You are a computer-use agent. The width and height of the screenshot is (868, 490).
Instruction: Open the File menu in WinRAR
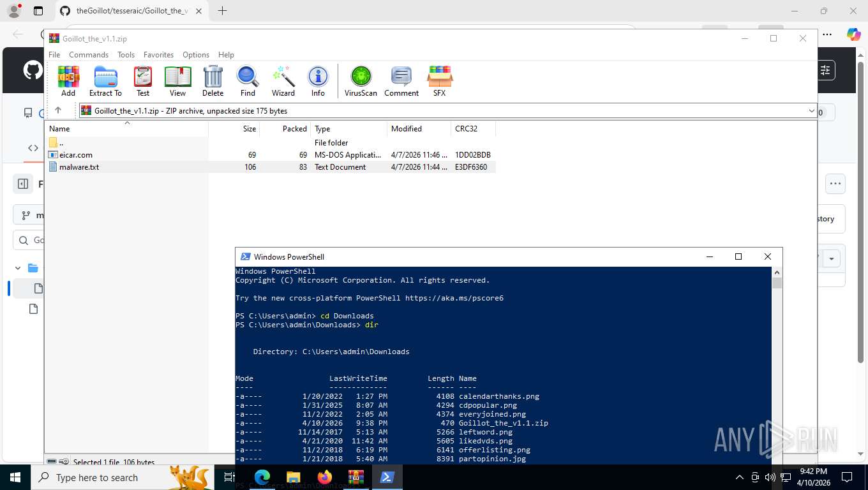tap(54, 55)
